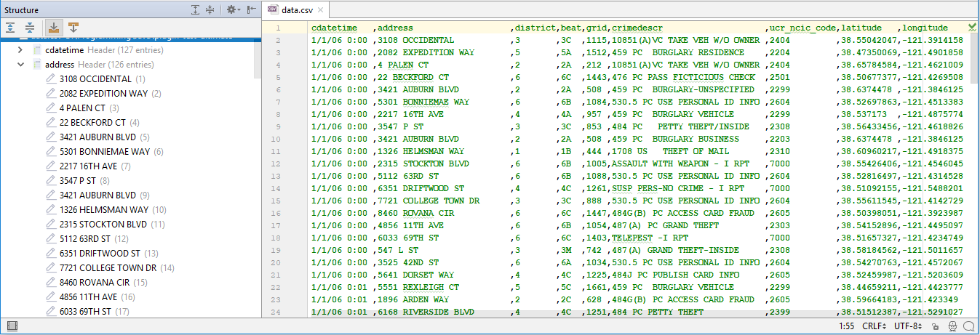
Task: Open UTF-8 file encoding selector
Action: pyautogui.click(x=908, y=326)
